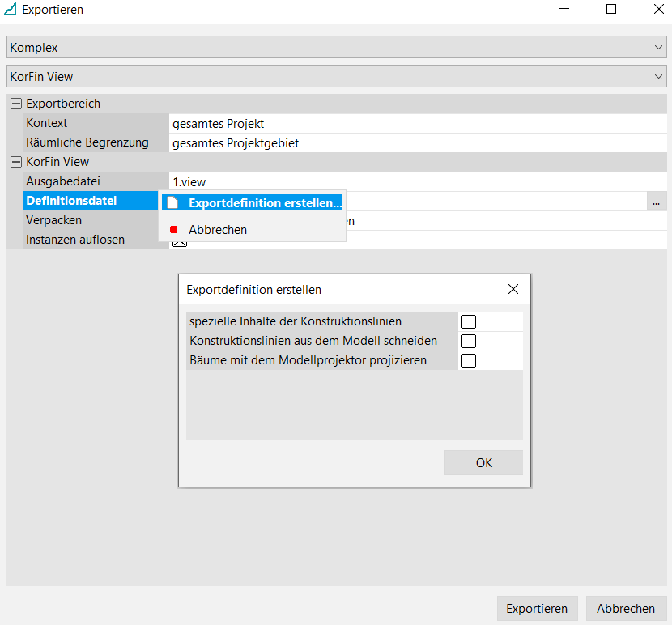Close the Exportdefinition erstellen dialog
The image size is (672, 625).
[x=513, y=289]
